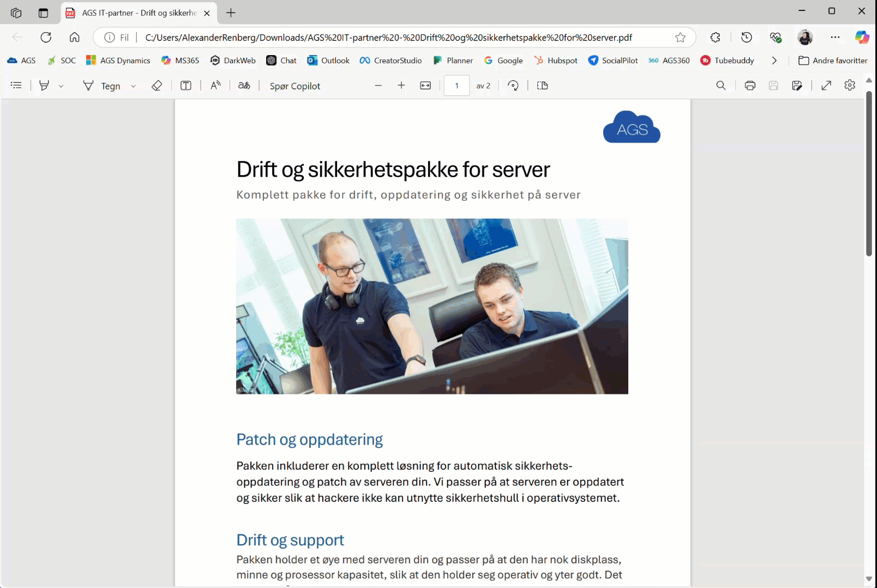
Task: Open browser settings and more menu
Action: (x=835, y=37)
